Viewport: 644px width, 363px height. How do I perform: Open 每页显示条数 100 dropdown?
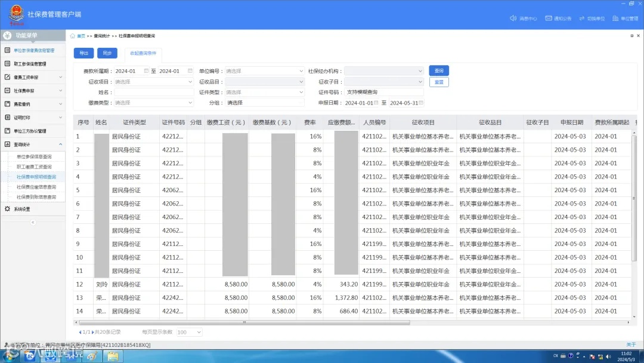click(x=190, y=332)
